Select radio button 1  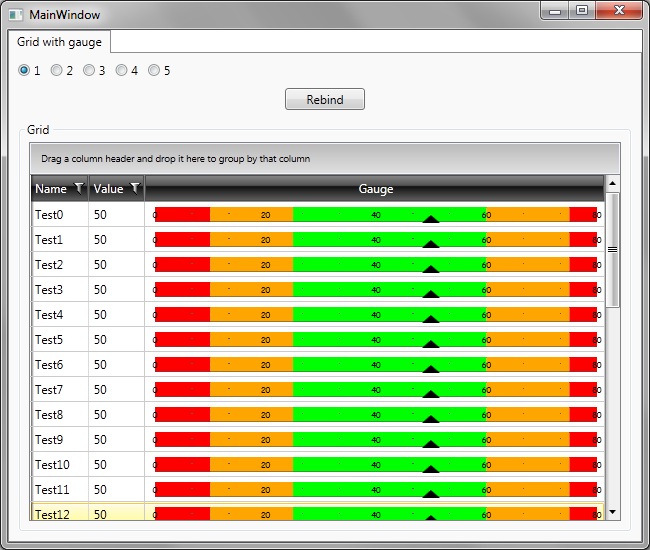(x=24, y=70)
